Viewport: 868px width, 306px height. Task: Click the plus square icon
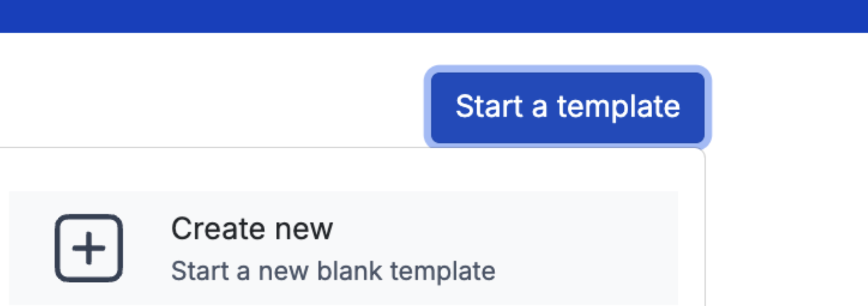pyautogui.click(x=89, y=248)
